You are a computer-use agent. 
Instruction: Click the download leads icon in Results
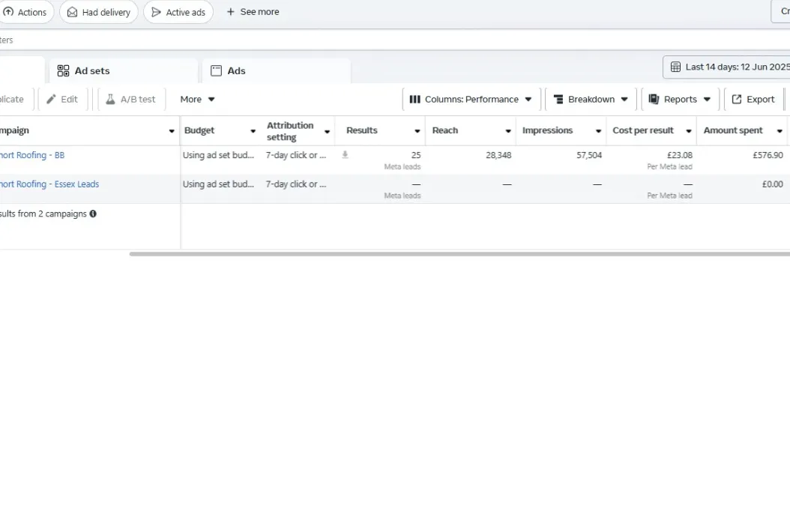(x=345, y=154)
